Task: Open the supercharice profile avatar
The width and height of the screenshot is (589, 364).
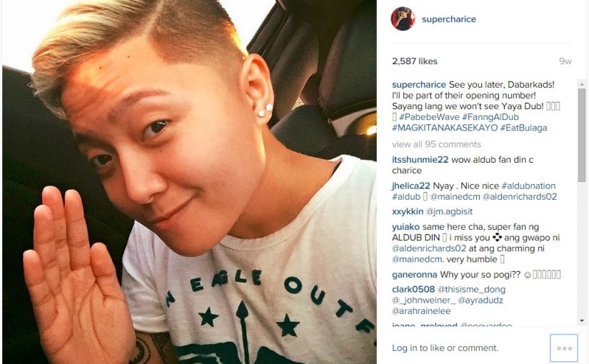Action: click(403, 19)
